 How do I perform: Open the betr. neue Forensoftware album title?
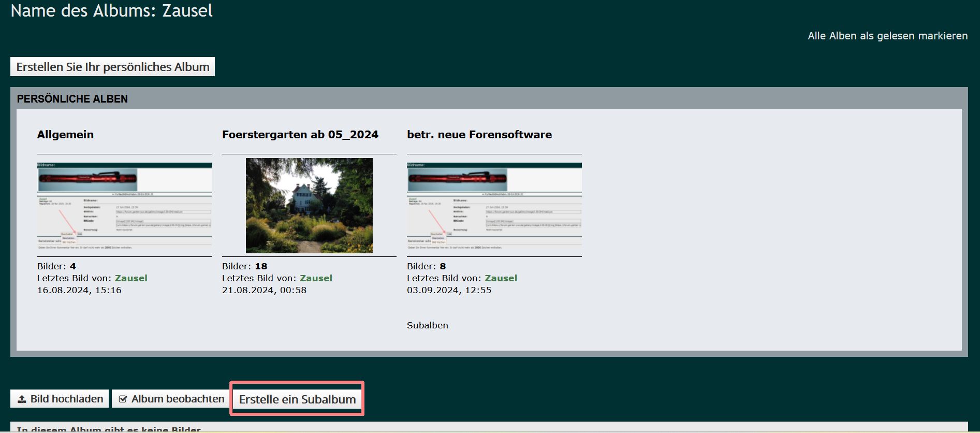(479, 135)
